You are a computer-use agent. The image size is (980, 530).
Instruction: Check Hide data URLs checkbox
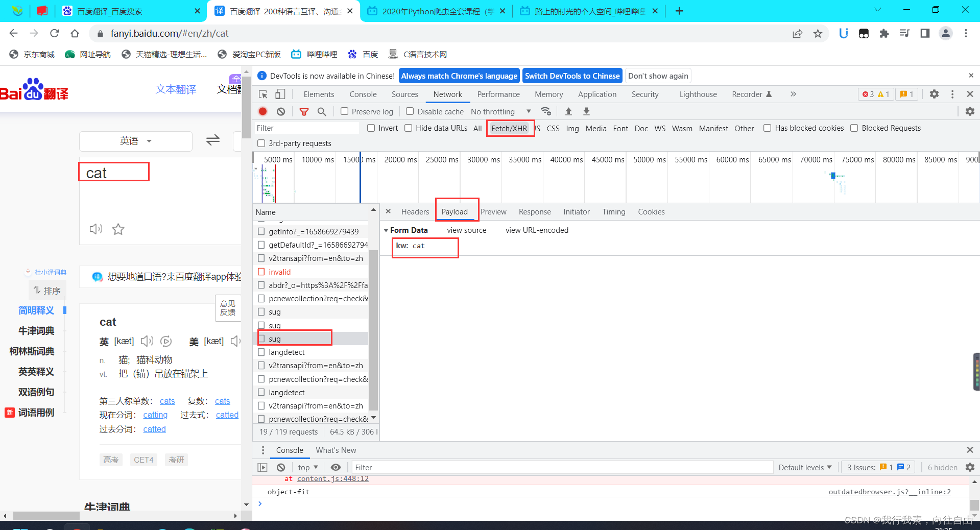(x=409, y=128)
